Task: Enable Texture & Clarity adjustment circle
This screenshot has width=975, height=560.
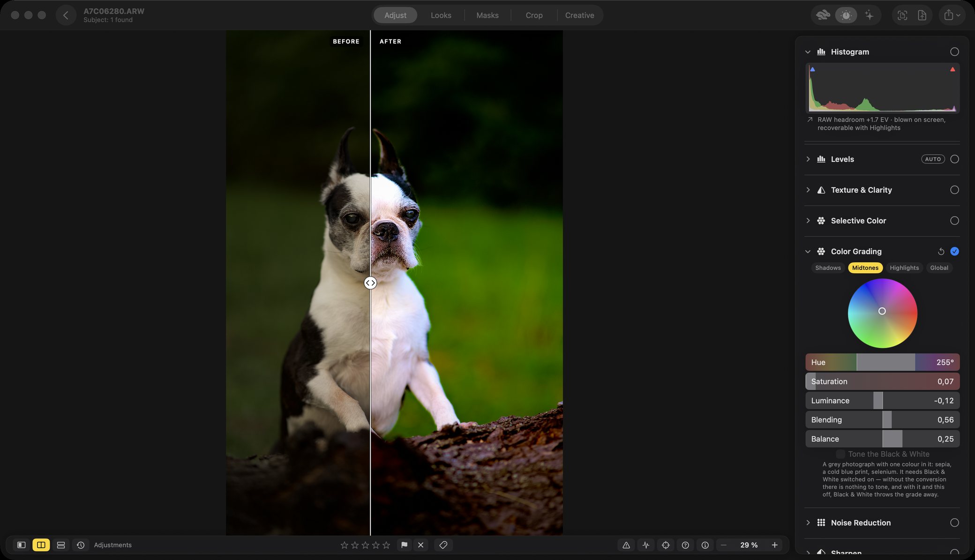Action: coord(954,190)
